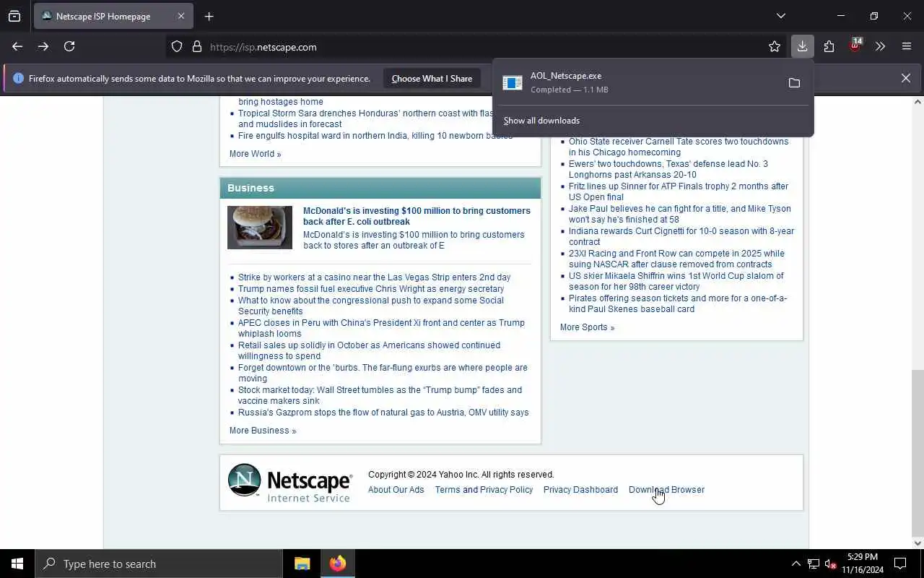Open the muted volume tray icon

click(830, 564)
